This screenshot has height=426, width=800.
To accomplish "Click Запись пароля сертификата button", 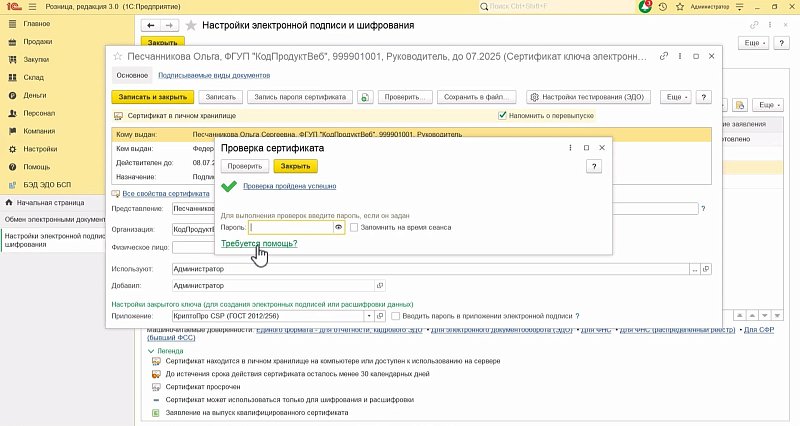I will [x=300, y=97].
